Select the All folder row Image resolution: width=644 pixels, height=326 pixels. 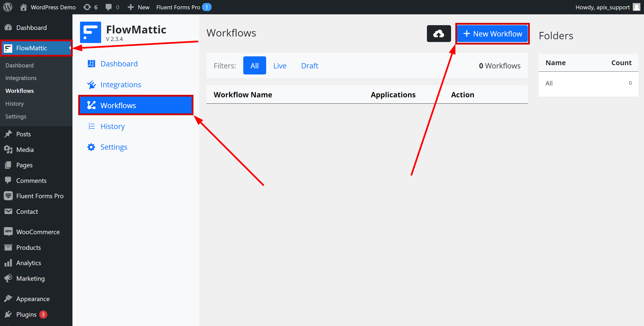tap(588, 83)
